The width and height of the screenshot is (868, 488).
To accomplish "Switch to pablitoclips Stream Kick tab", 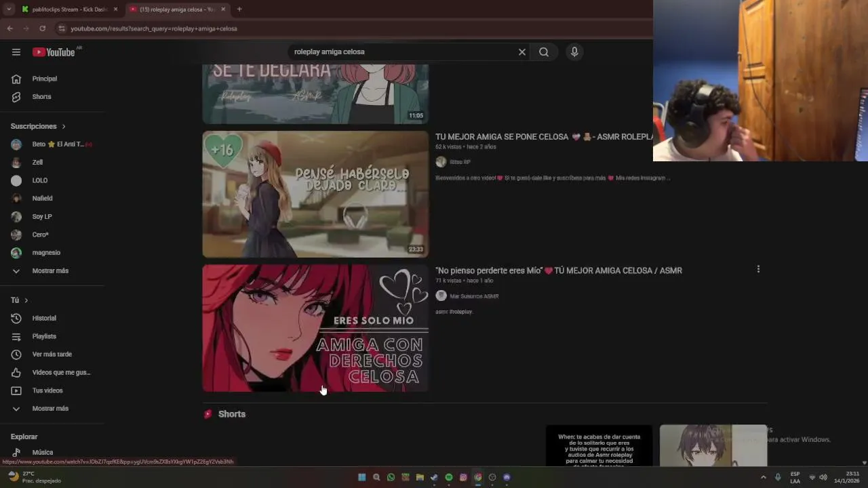I will tap(69, 9).
